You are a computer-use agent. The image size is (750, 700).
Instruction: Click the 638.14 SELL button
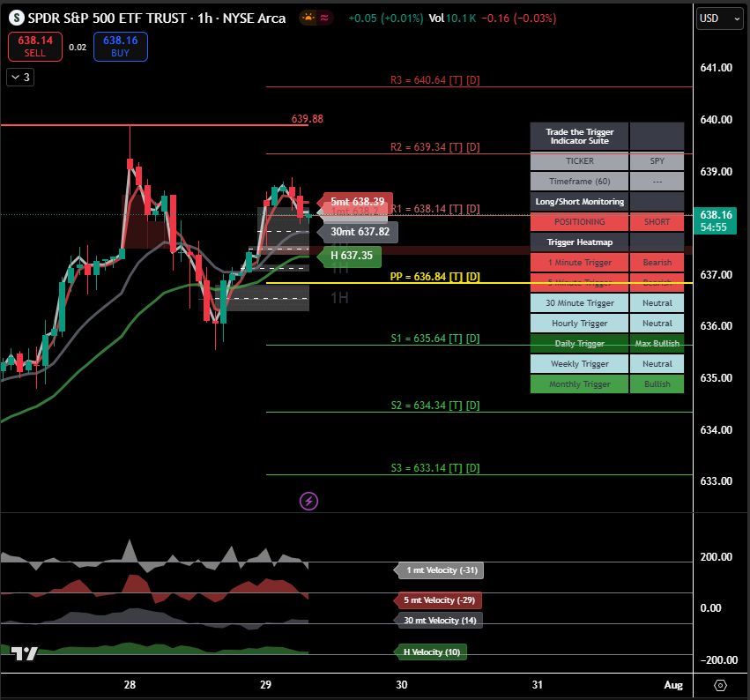(x=35, y=47)
